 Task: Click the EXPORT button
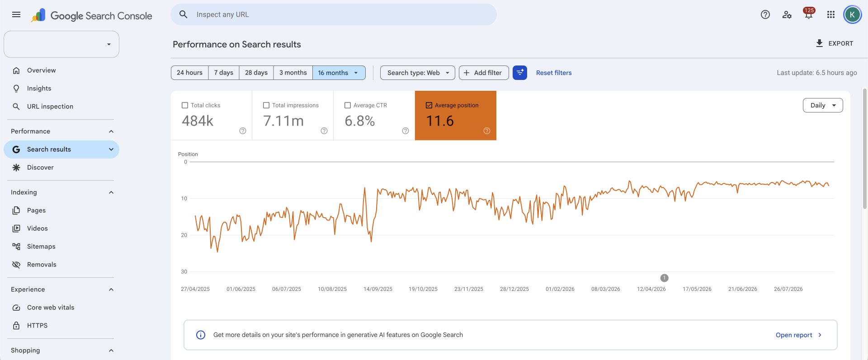point(835,43)
